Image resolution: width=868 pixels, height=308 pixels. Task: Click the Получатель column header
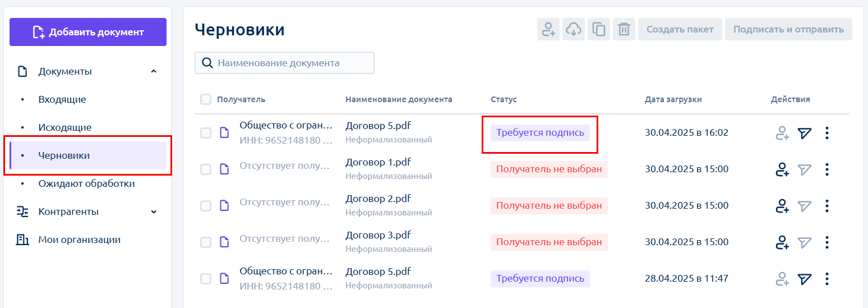pos(241,99)
